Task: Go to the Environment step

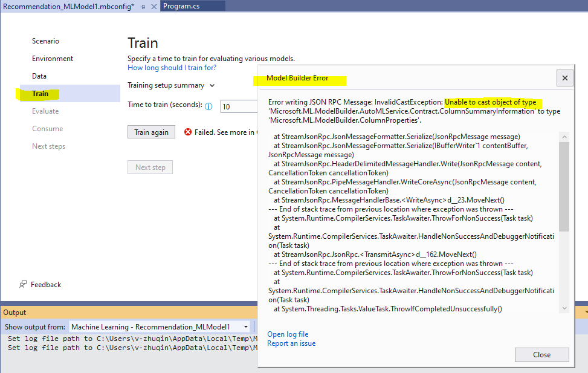Action: pyautogui.click(x=53, y=59)
